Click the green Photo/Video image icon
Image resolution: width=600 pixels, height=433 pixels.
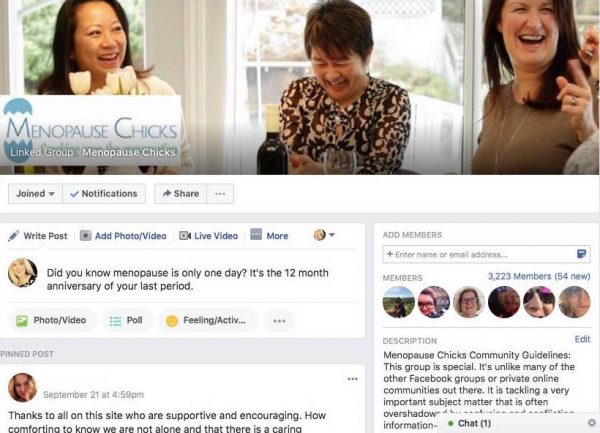[x=22, y=321]
